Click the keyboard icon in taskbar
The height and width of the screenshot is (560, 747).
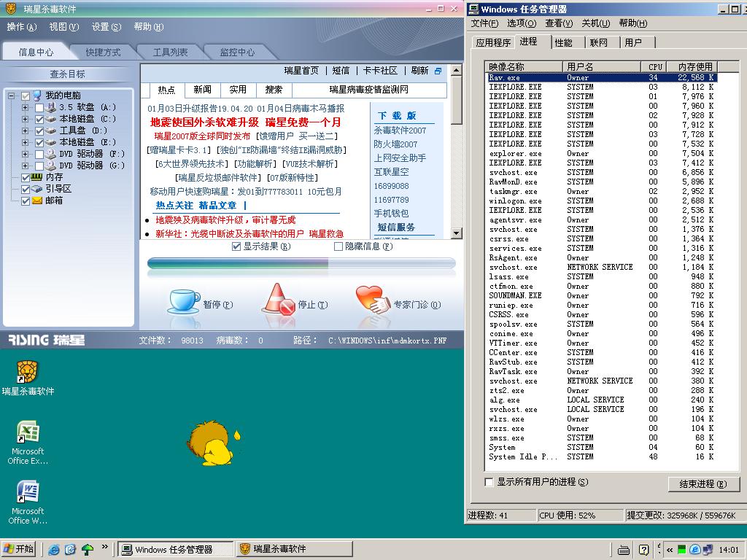[624, 550]
